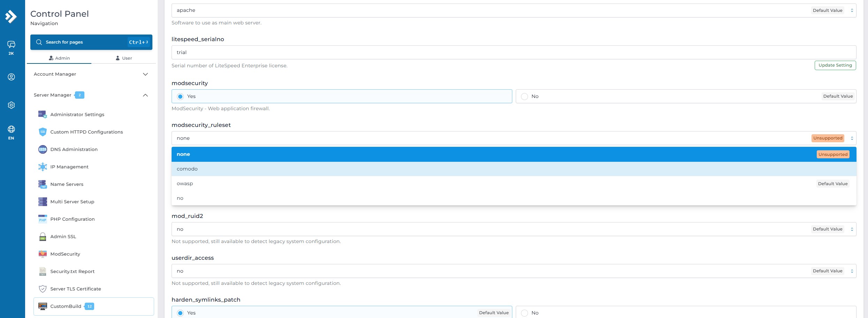Click the Server TLS Certificate shield icon
This screenshot has height=318, width=868.
click(x=43, y=289)
